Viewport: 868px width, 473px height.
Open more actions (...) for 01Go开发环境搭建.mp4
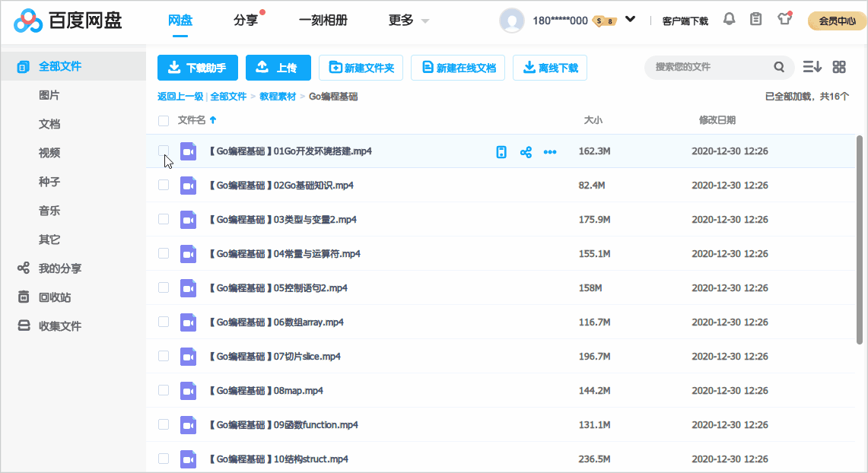click(550, 151)
